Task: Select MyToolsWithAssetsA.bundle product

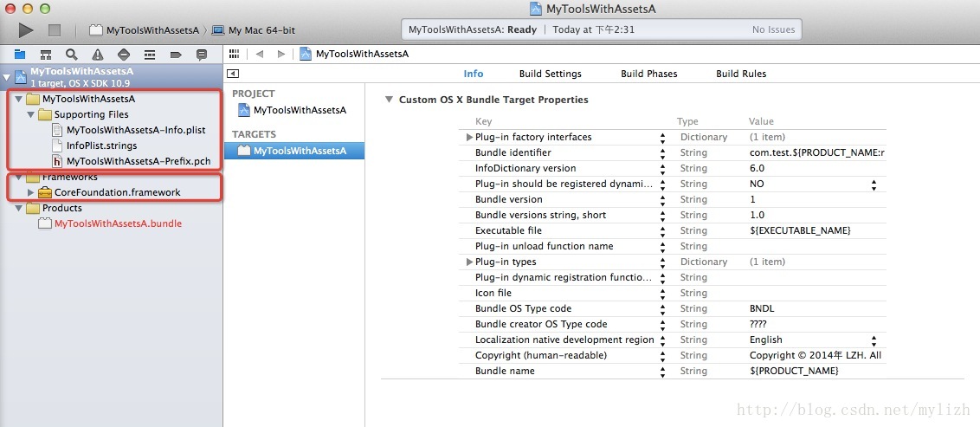Action: coord(110,223)
